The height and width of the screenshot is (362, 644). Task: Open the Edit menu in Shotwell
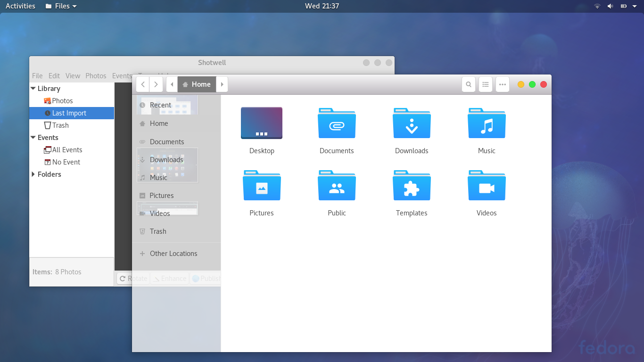coord(54,76)
